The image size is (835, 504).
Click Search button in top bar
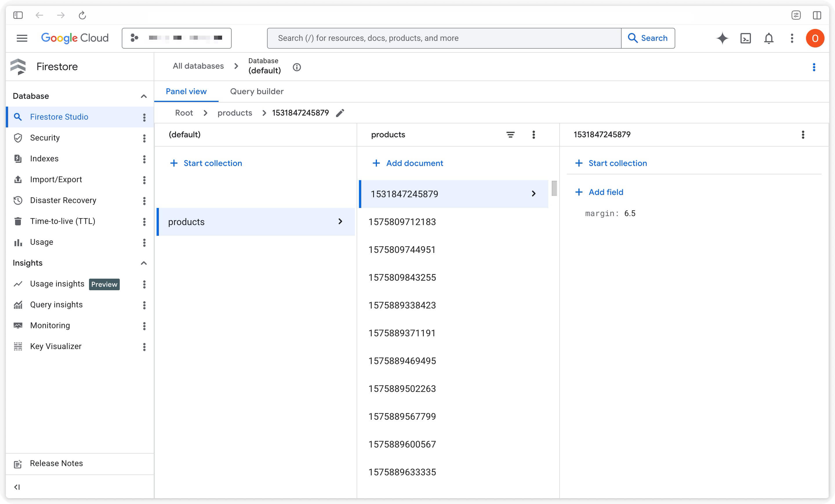[x=648, y=38]
